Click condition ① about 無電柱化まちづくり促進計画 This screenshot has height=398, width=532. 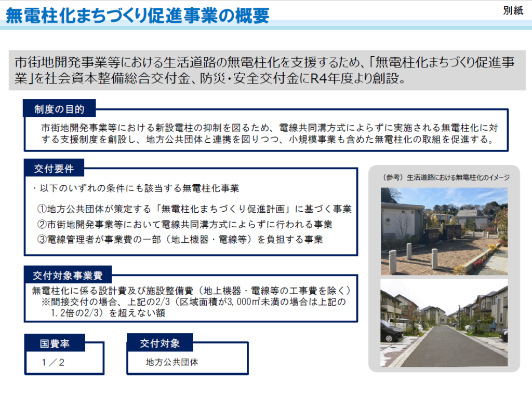194,209
